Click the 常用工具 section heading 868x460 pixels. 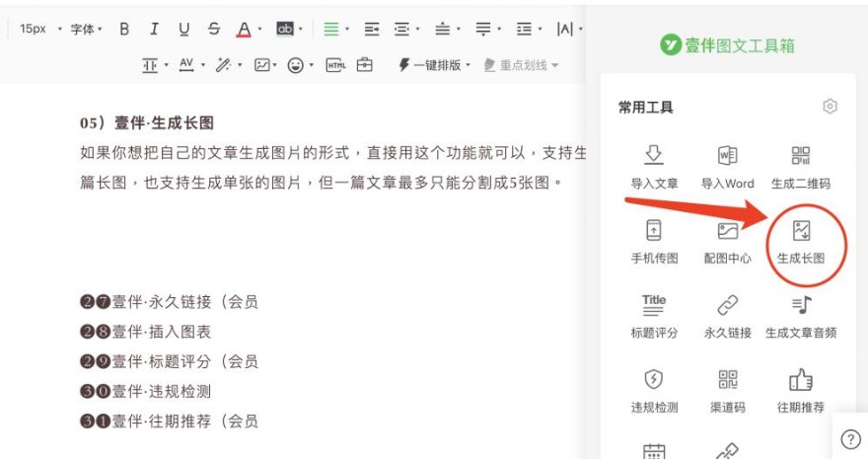(645, 107)
